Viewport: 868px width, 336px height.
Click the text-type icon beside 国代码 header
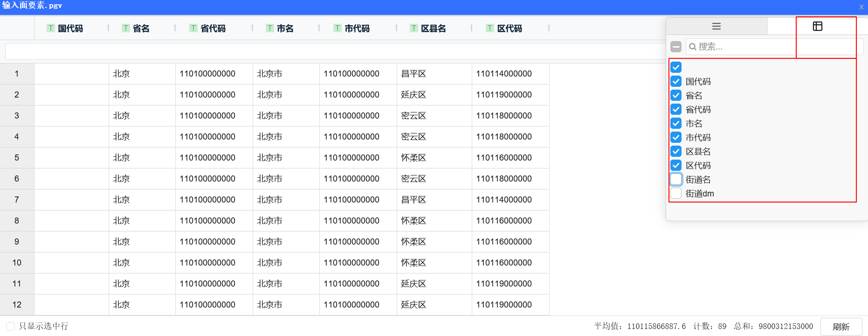(51, 28)
